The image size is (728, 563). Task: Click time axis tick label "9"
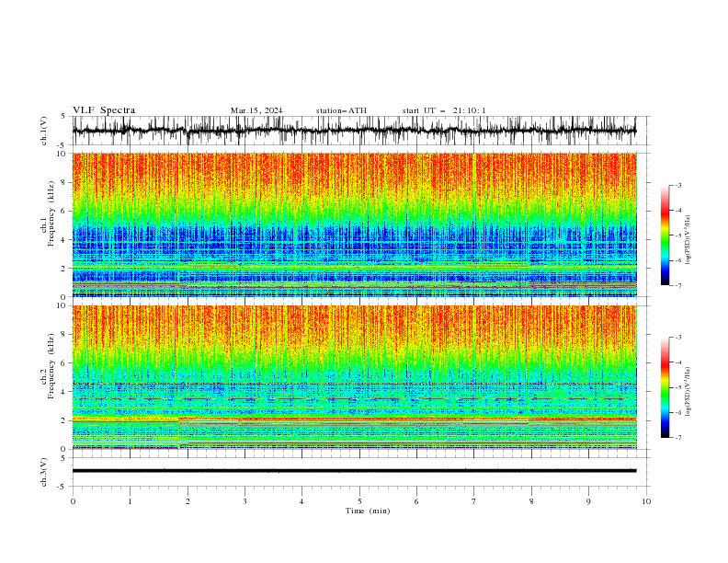pos(588,501)
